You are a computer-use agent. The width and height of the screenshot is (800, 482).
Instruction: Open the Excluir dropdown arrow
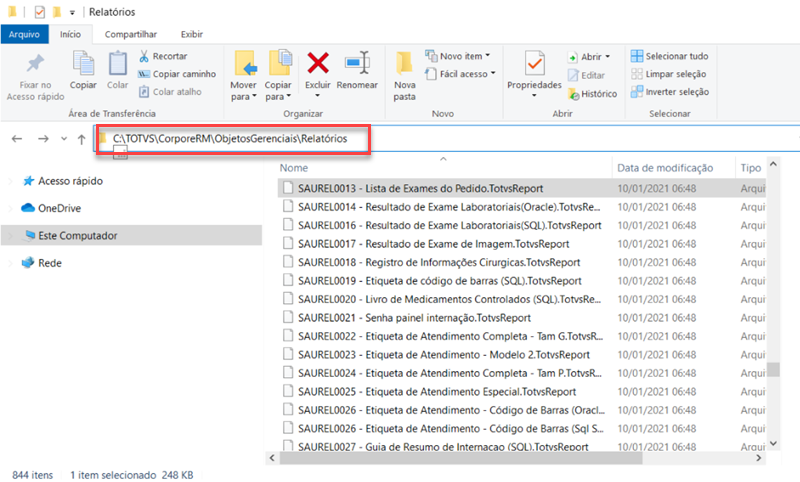[317, 95]
